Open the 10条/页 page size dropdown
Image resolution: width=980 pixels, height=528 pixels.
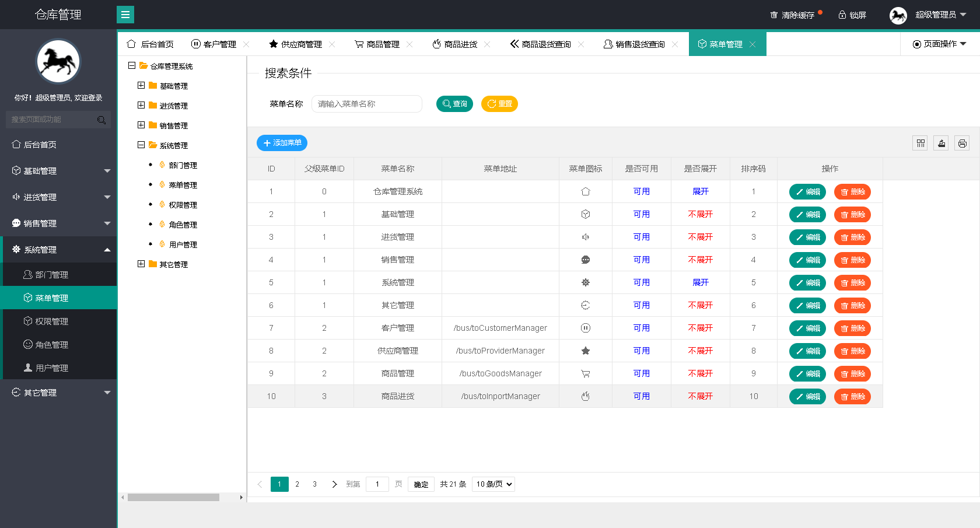[x=493, y=484]
